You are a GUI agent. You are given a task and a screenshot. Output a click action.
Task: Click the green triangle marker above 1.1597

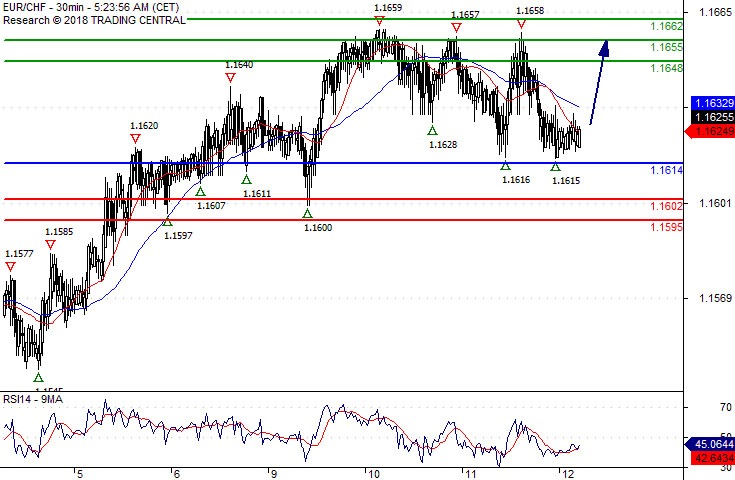pos(167,222)
